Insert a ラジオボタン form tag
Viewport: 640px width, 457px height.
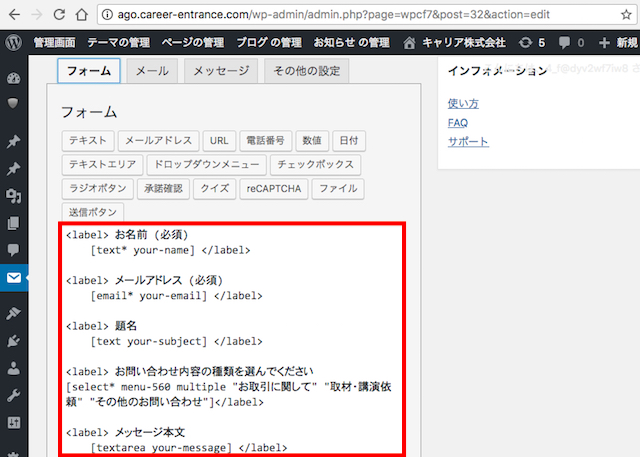pyautogui.click(x=98, y=189)
